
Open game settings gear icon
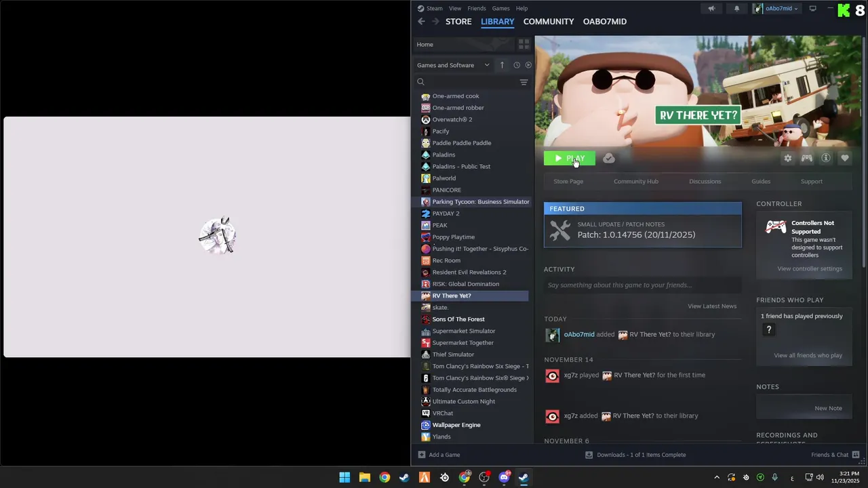(x=788, y=158)
